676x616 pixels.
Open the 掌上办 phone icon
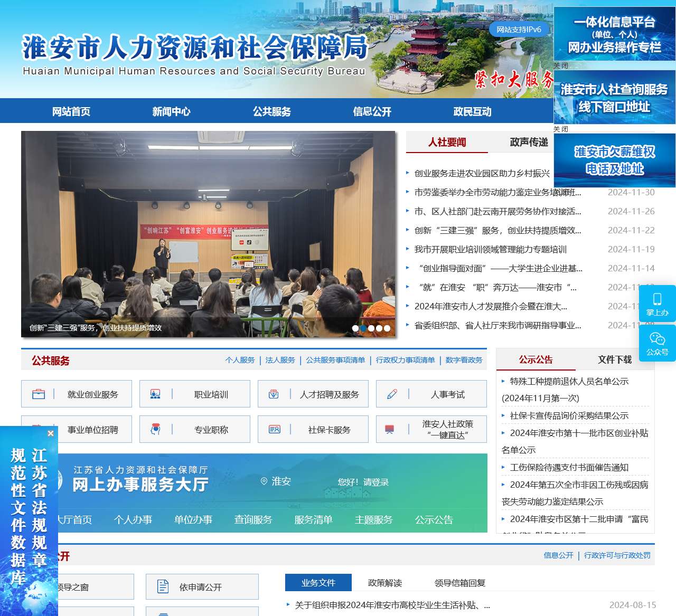(x=657, y=298)
